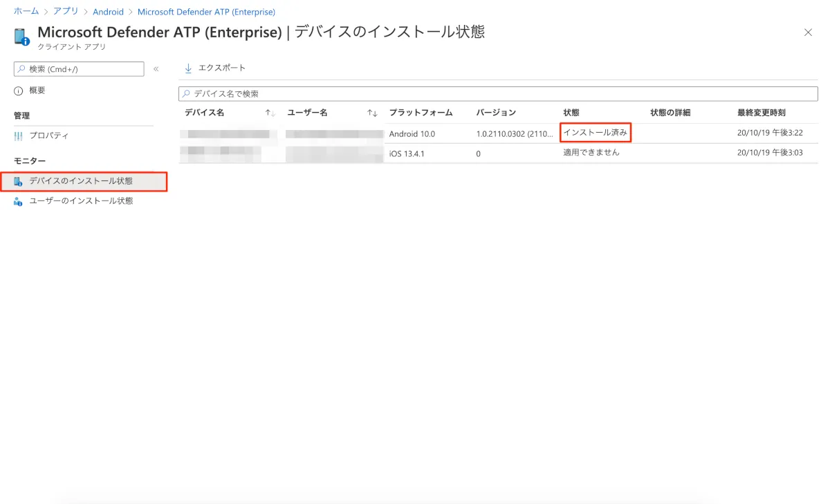The height and width of the screenshot is (504, 830).
Task: Open the Android breadcrumb link
Action: (108, 12)
